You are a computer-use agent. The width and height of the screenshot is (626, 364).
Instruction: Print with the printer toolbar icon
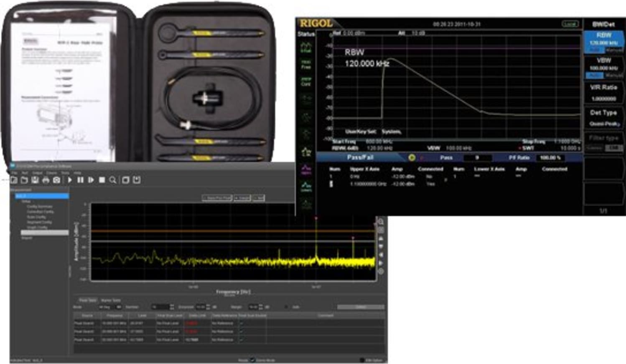pos(46,180)
